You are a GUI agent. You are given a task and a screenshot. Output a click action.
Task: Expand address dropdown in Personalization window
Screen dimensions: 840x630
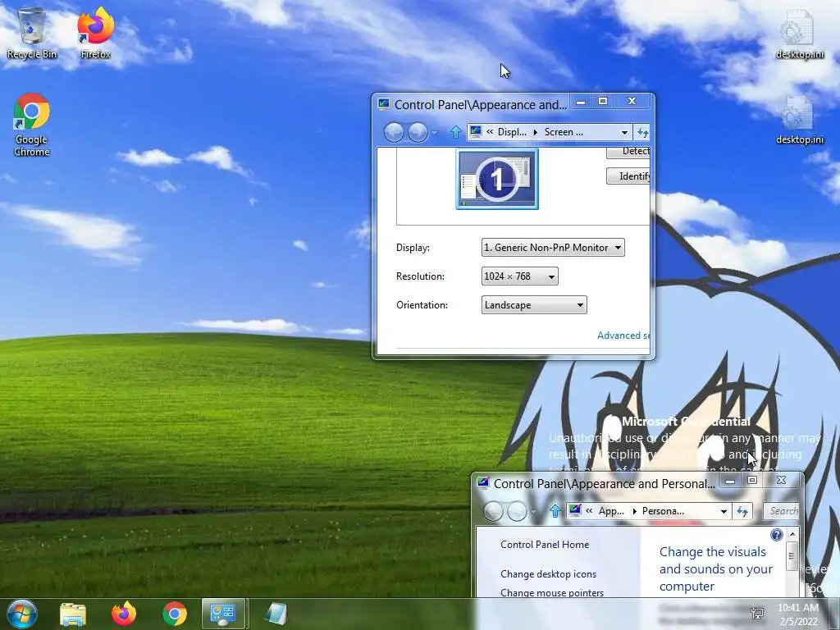pos(724,512)
